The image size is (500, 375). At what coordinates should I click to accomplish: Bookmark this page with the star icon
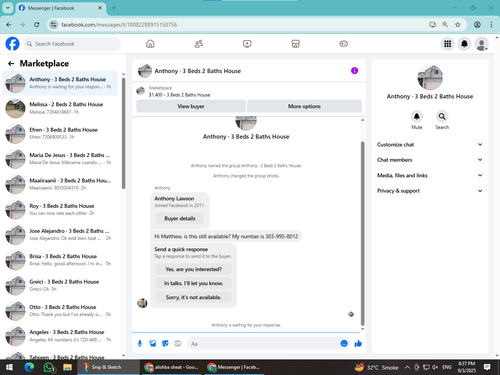pyautogui.click(x=458, y=24)
